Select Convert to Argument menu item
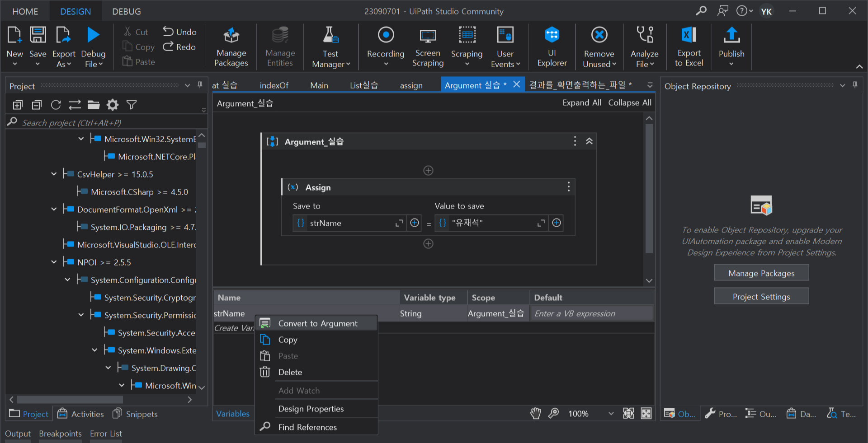 [317, 323]
